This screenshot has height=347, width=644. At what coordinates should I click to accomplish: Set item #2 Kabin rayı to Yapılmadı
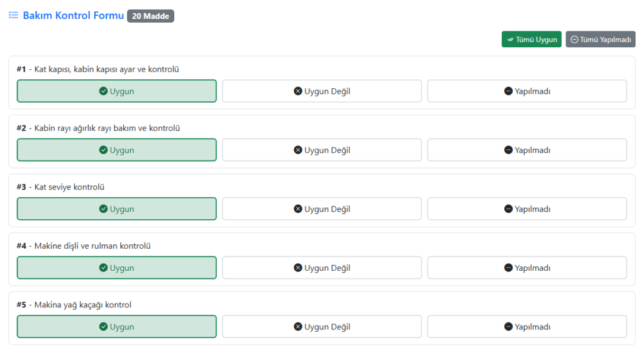tap(528, 150)
